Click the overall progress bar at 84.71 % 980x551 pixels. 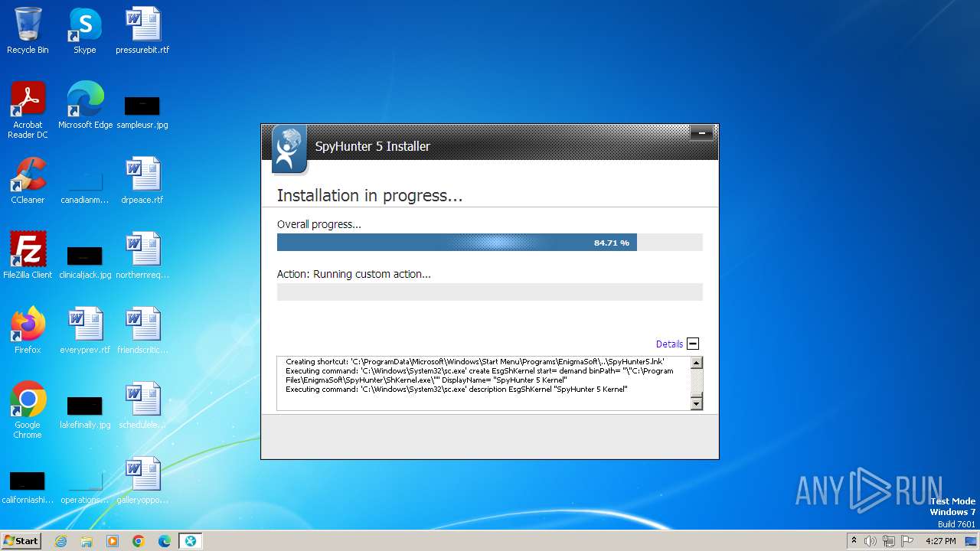pos(490,243)
